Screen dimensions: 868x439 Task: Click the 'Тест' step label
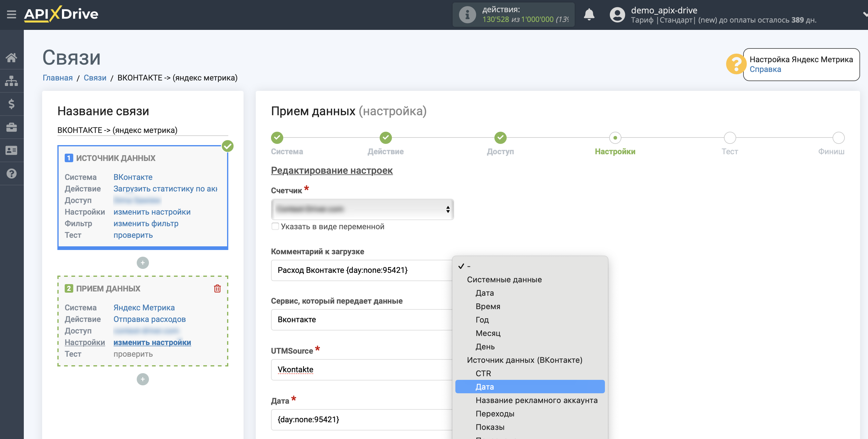click(x=730, y=152)
